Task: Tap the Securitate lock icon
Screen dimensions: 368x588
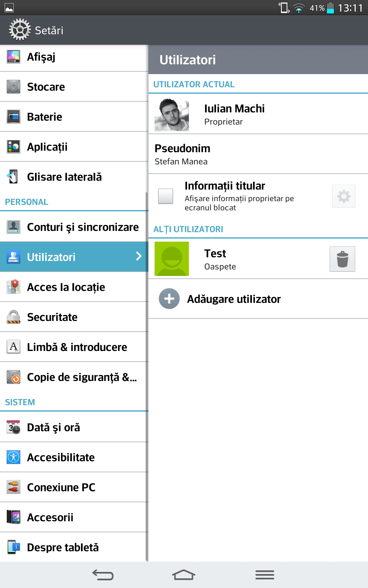Action: tap(13, 317)
